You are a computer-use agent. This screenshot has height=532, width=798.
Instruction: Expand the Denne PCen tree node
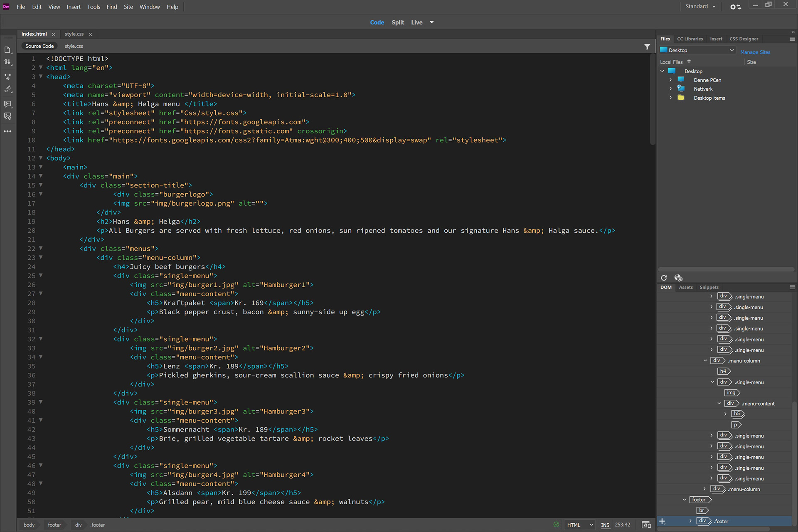pos(670,80)
